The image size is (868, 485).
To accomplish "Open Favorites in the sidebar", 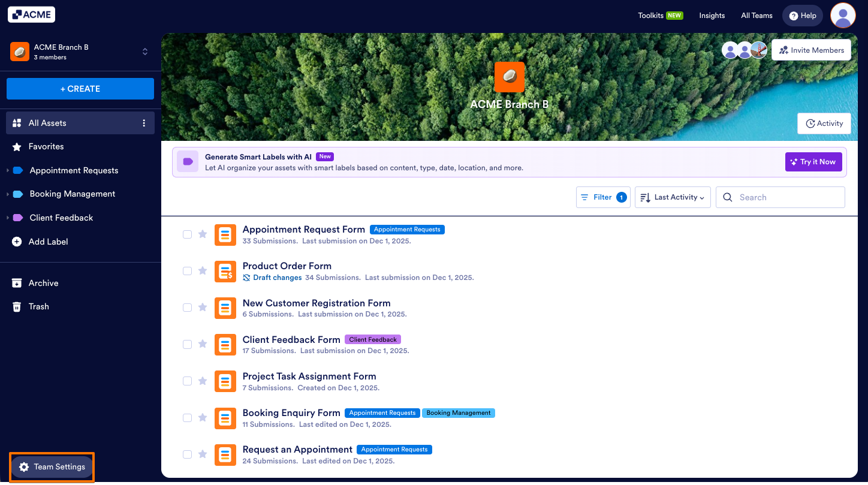I will tap(80, 146).
